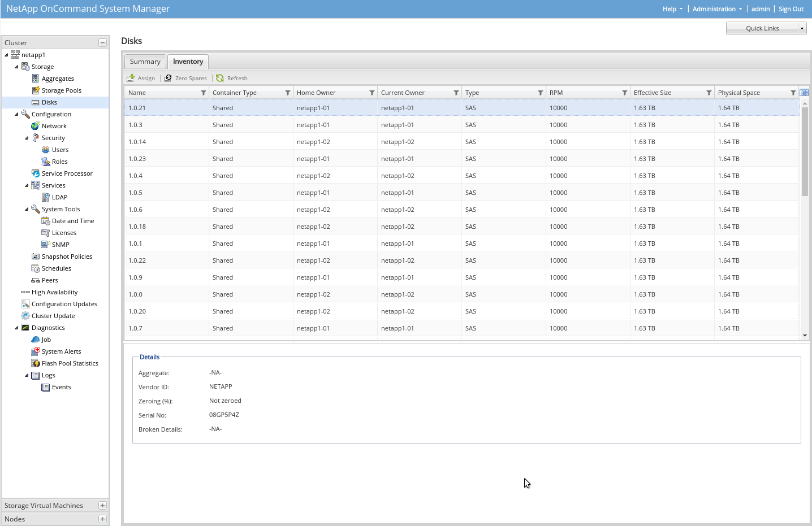Click the Service Processor icon
The image size is (812, 526).
coord(36,173)
